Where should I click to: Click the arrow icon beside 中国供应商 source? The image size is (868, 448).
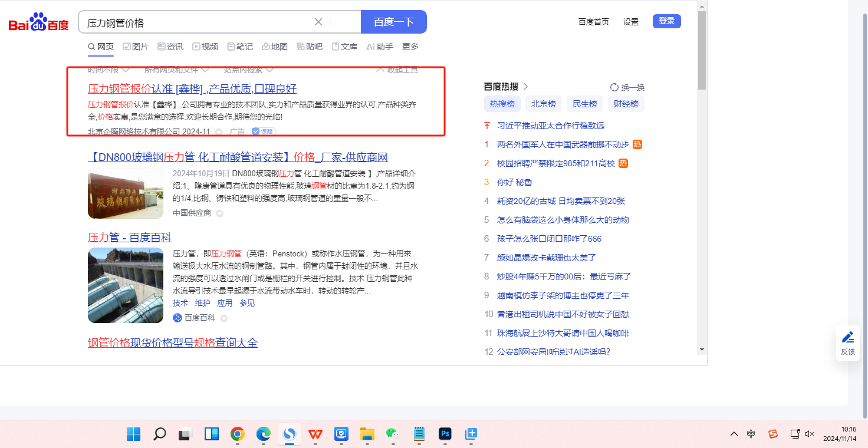pyautogui.click(x=219, y=213)
